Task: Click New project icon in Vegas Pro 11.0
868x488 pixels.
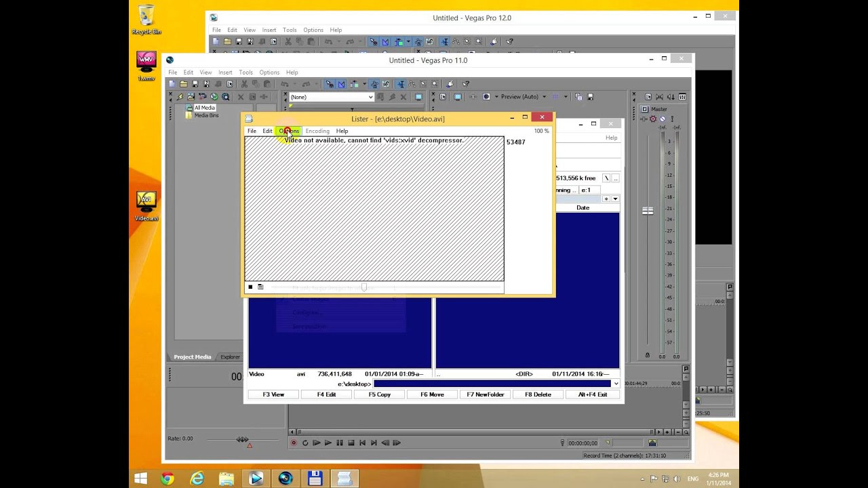Action: (172, 84)
